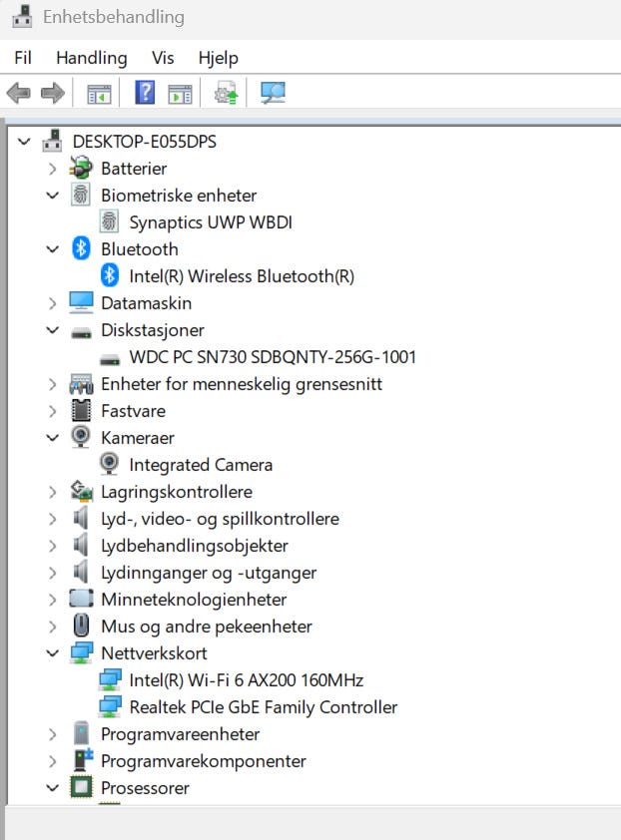
Task: Click the Update driver toolbar icon
Action: pos(227,93)
